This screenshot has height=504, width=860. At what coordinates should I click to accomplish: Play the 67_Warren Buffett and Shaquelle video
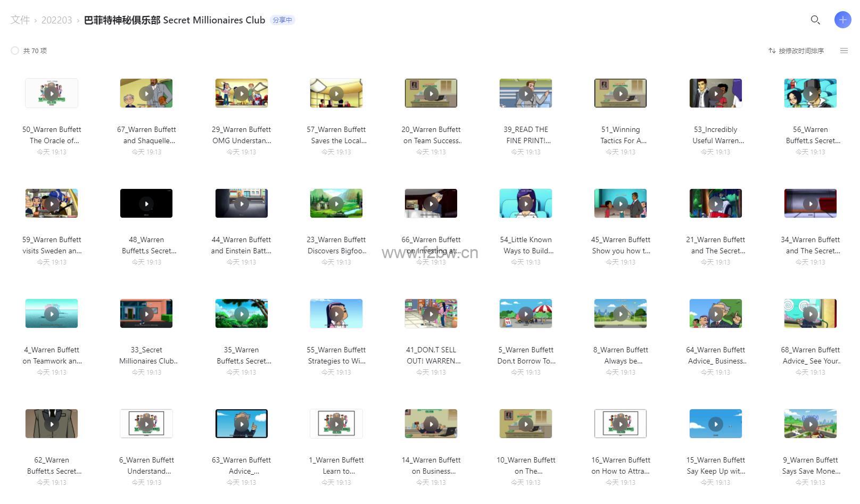tap(146, 93)
